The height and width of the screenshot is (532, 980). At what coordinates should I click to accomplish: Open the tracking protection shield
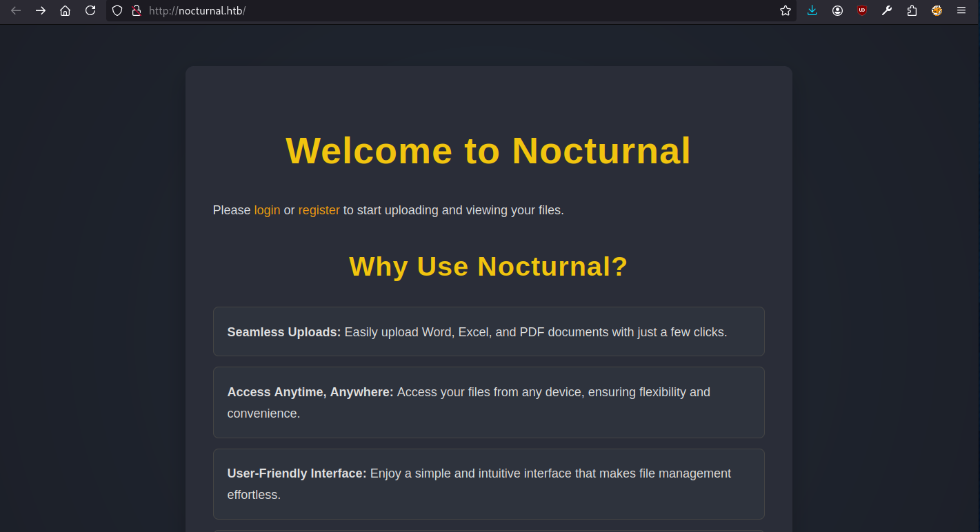coord(117,11)
